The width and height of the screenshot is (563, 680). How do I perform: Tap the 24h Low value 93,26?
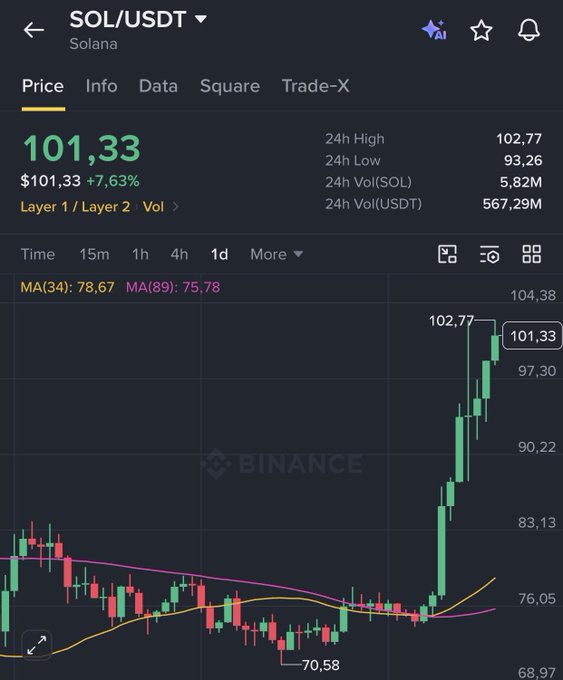click(523, 160)
